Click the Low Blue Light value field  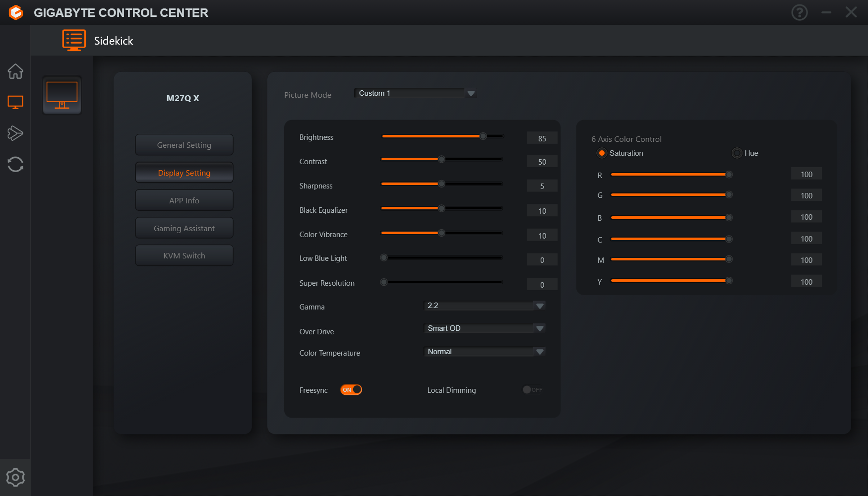click(542, 260)
